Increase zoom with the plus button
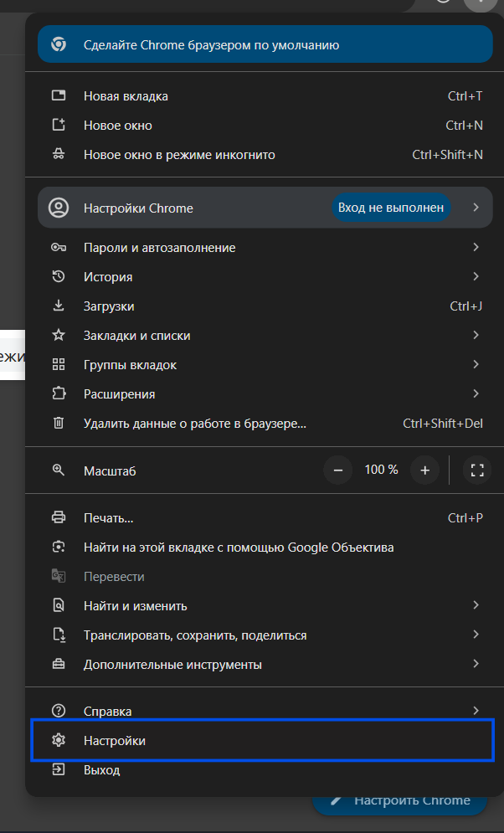This screenshot has width=504, height=833. 425,470
